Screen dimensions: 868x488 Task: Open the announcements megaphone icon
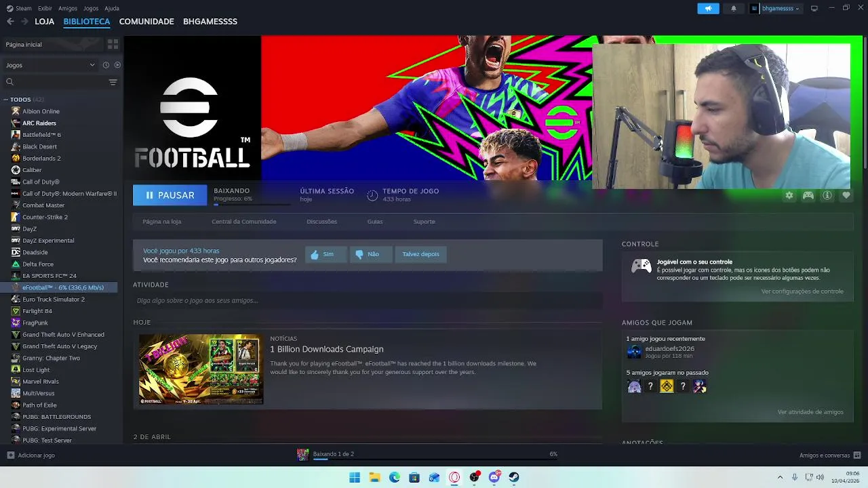coord(708,8)
